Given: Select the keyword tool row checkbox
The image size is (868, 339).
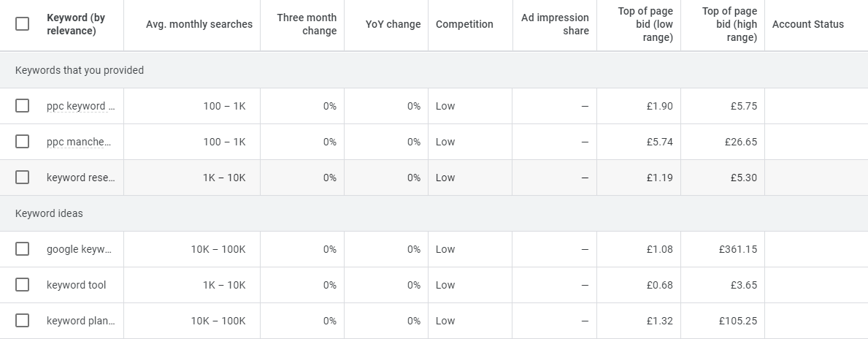Looking at the screenshot, I should [x=22, y=285].
